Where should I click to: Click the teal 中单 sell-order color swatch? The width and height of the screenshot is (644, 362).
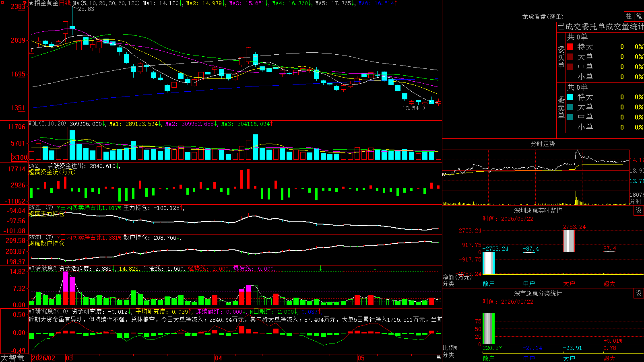[x=570, y=117]
